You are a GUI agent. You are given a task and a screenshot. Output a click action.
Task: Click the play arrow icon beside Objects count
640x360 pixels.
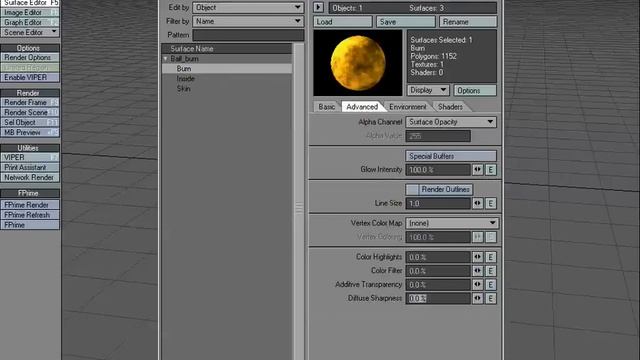(318, 7)
